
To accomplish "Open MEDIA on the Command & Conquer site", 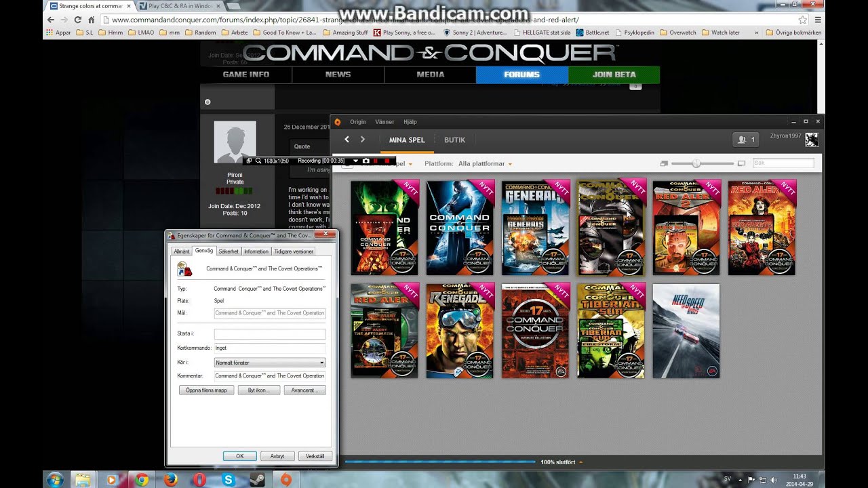I will (x=431, y=75).
